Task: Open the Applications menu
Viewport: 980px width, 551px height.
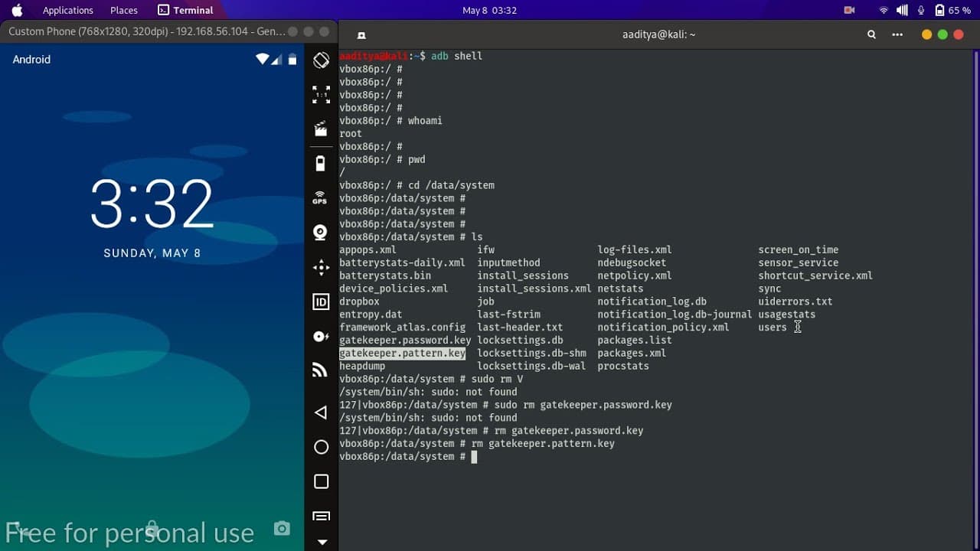Action: [68, 10]
